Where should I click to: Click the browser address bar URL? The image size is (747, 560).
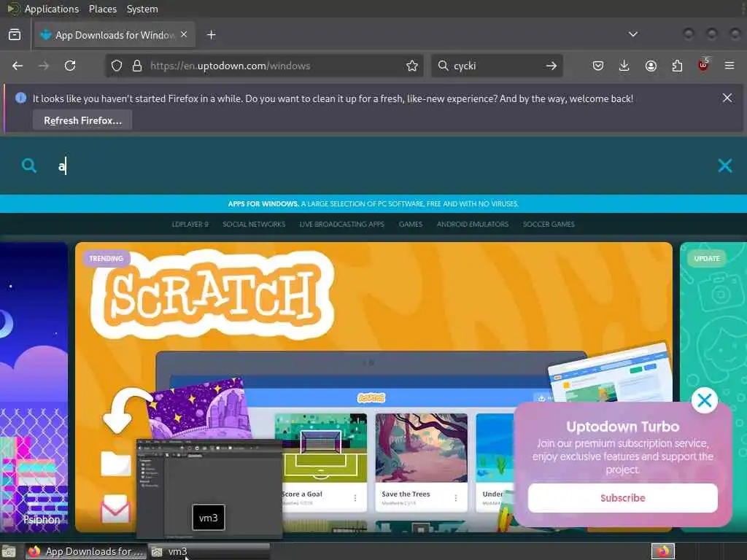click(x=230, y=66)
